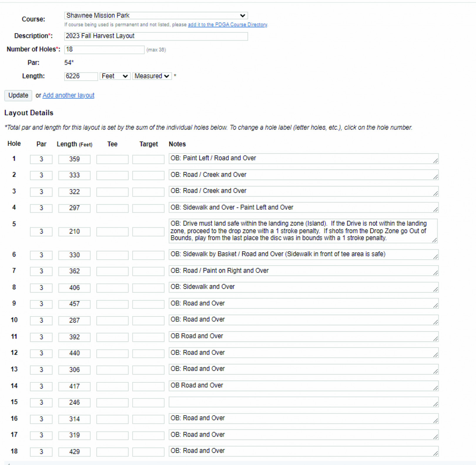Select hole 15 length field 246
This screenshot has height=465, width=476.
click(x=74, y=403)
